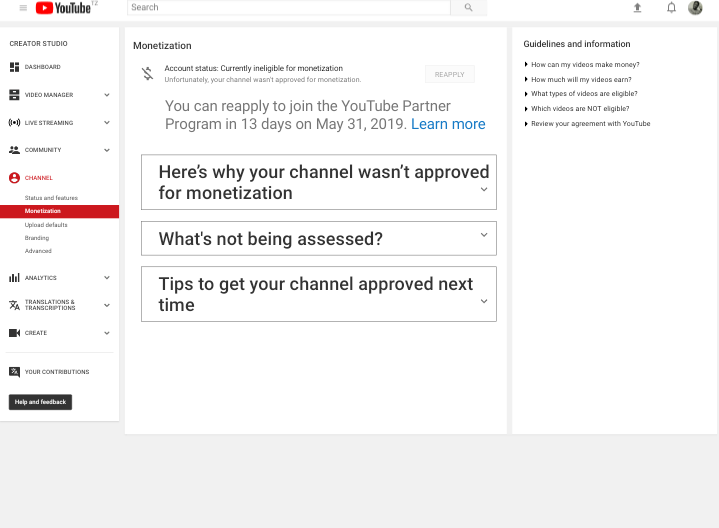Expand Live Streaming chevron
The width and height of the screenshot is (719, 528).
pyautogui.click(x=107, y=122)
